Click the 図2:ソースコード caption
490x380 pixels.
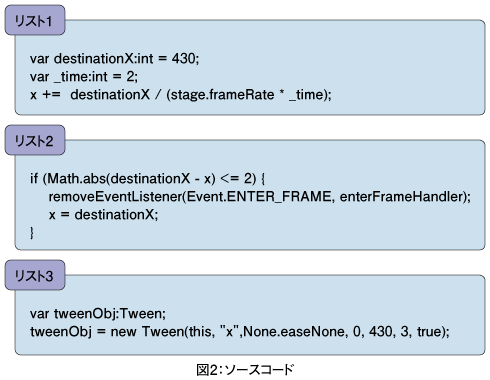click(x=245, y=370)
